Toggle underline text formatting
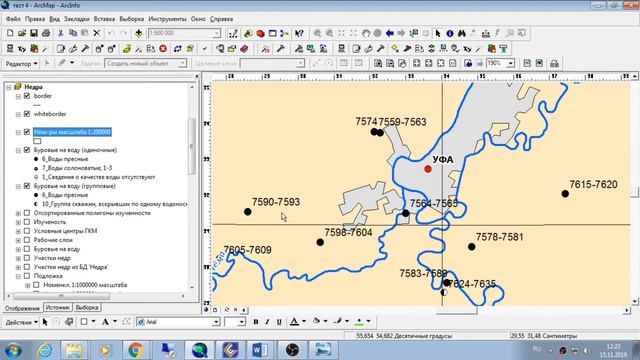 (279, 322)
